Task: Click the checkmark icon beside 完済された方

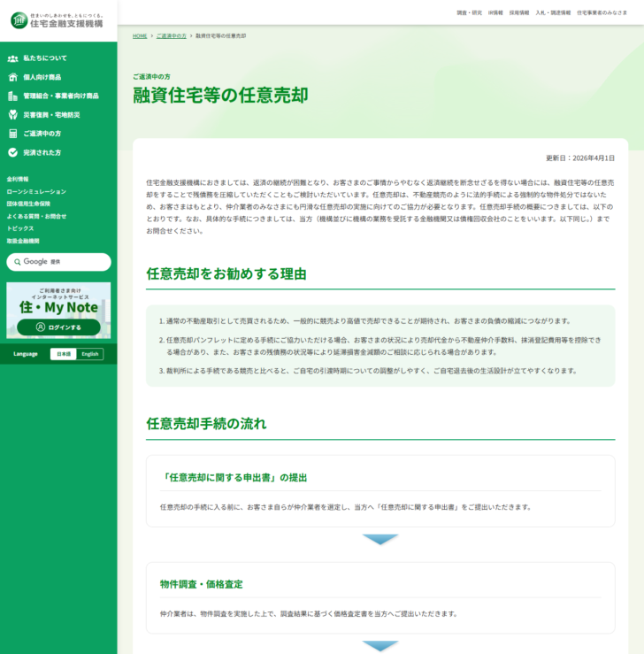Action: click(x=13, y=152)
